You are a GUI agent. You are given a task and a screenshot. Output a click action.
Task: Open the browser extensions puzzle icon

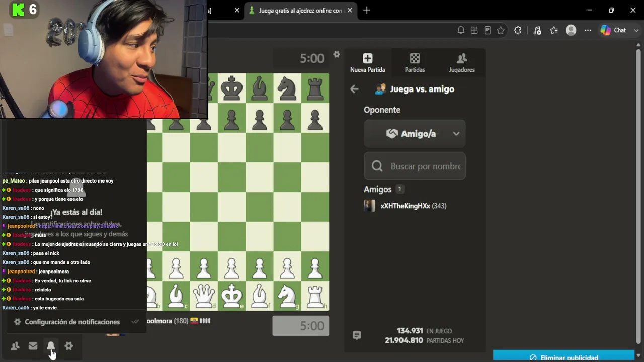pos(518,30)
